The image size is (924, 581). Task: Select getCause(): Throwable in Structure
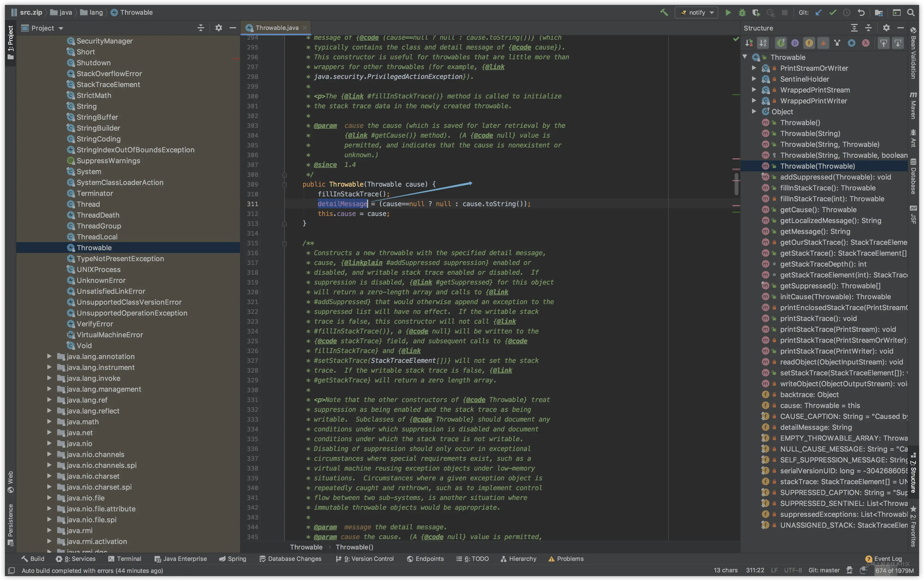(818, 209)
